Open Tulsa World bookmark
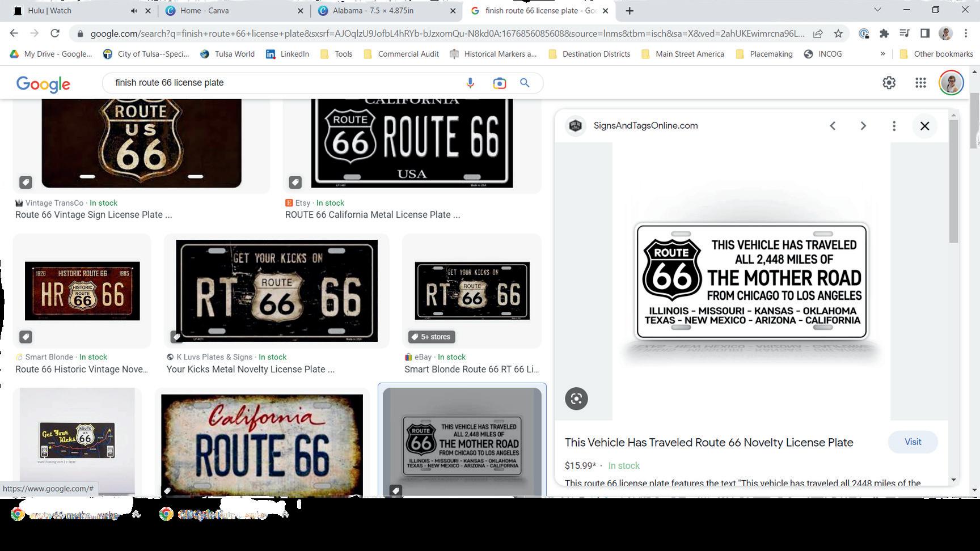The height and width of the screenshot is (551, 980). point(227,54)
